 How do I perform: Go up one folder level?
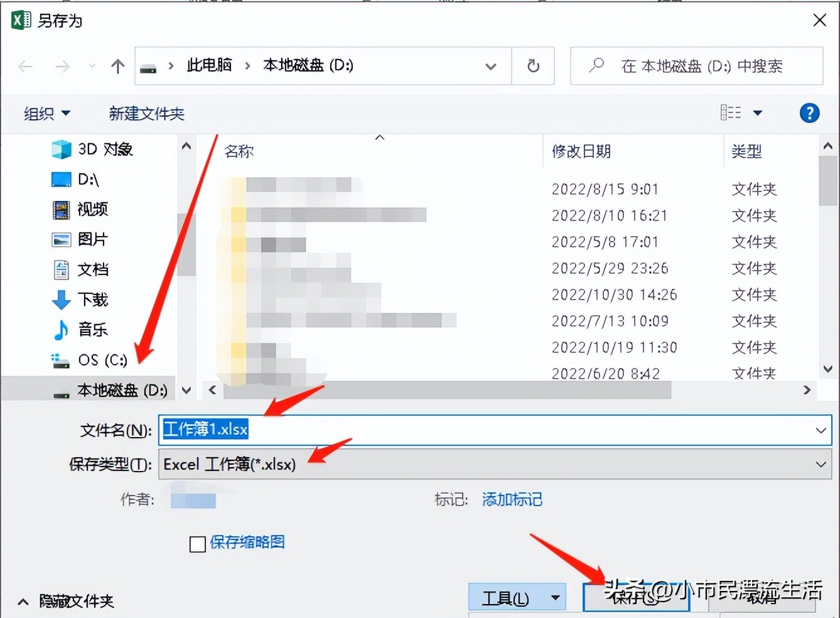117,66
